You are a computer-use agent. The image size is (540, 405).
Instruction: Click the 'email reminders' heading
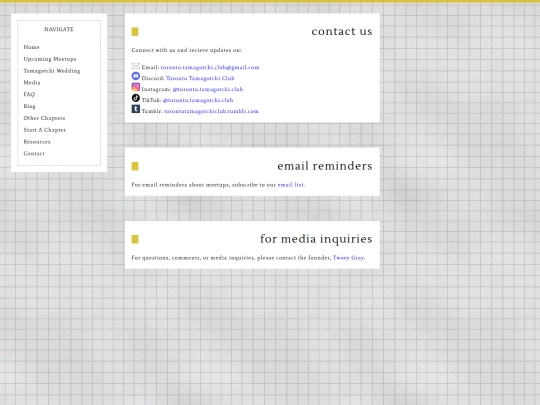point(325,166)
